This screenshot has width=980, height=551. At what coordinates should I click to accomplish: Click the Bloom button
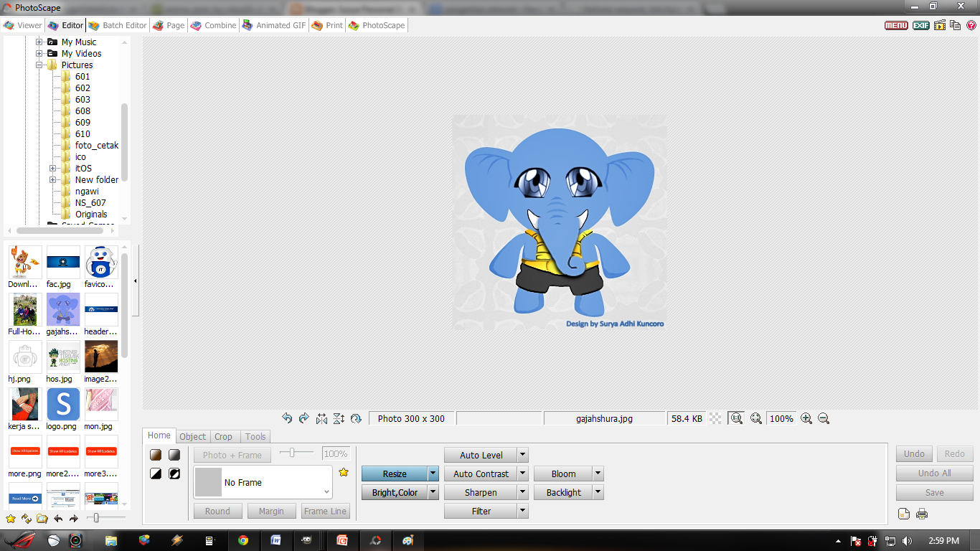click(x=563, y=474)
